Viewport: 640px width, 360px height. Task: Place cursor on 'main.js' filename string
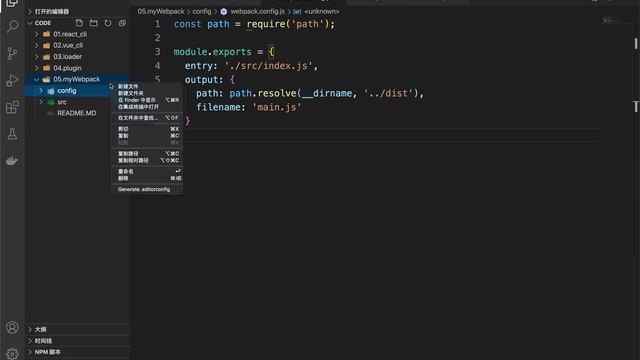click(x=277, y=107)
